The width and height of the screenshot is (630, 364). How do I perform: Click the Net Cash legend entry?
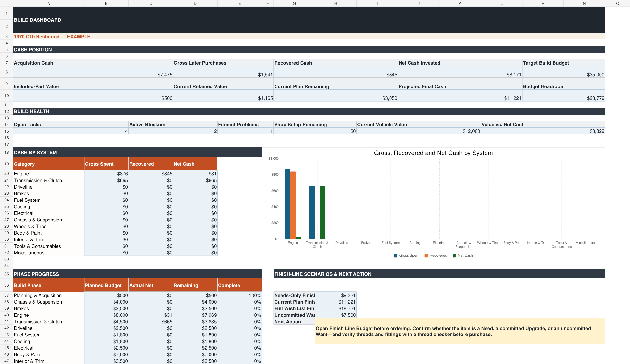(x=463, y=256)
